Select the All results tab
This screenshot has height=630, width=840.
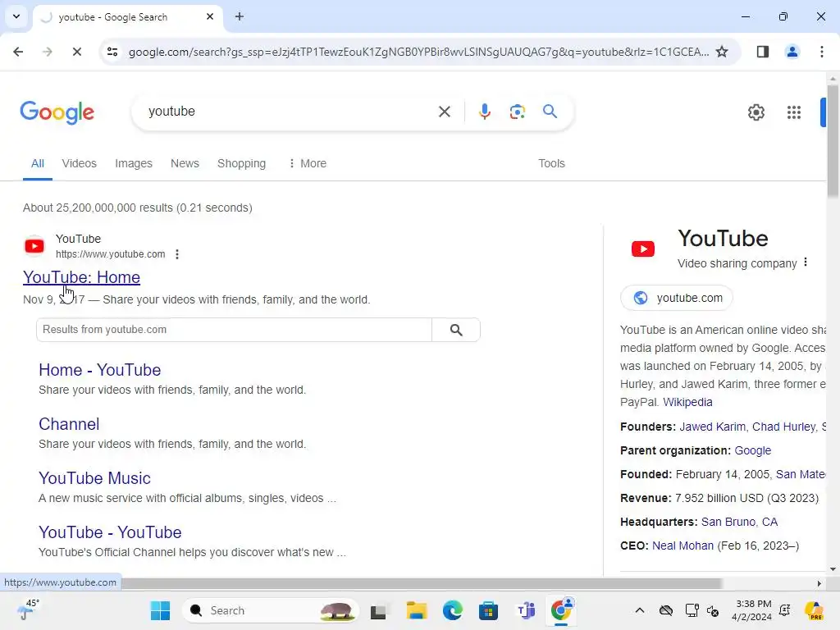coord(38,163)
